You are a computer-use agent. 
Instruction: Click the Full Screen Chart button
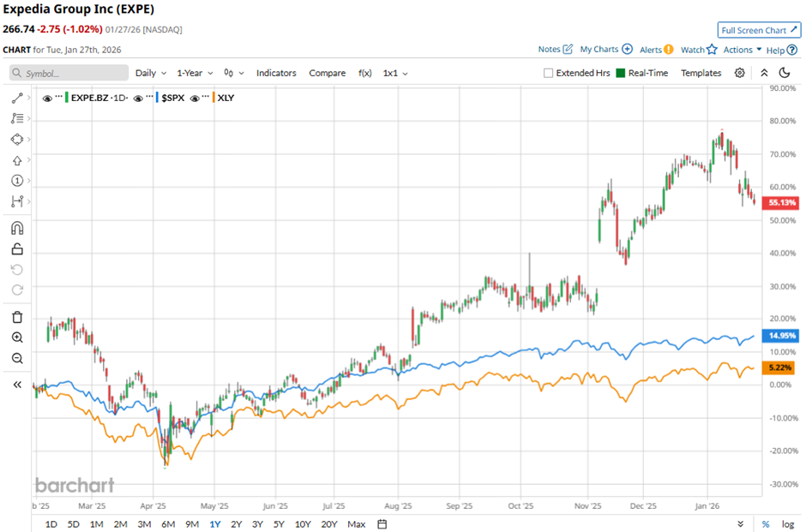pos(759,30)
